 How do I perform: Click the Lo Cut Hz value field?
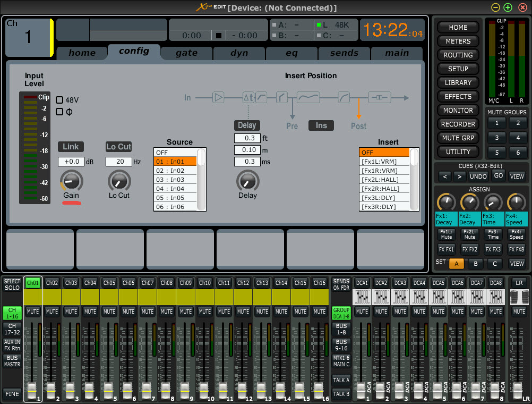pos(118,162)
